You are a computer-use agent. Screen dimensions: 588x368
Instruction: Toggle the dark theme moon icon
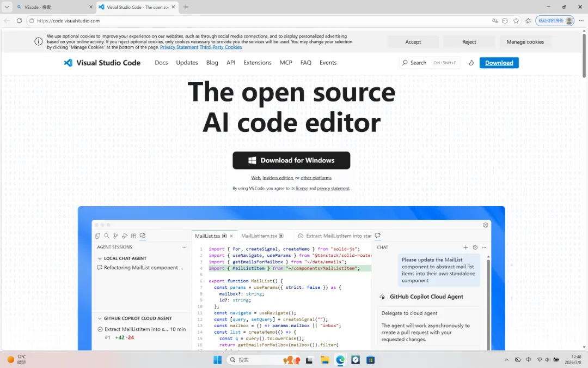(471, 63)
